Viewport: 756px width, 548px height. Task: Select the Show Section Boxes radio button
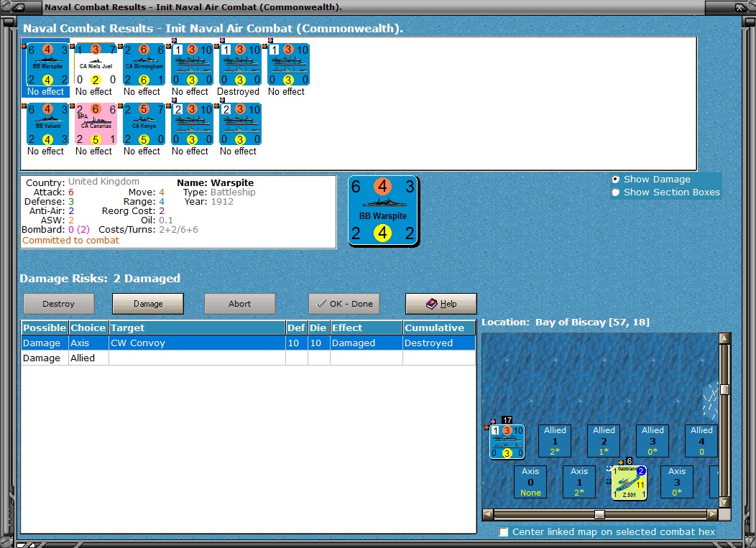click(x=616, y=192)
